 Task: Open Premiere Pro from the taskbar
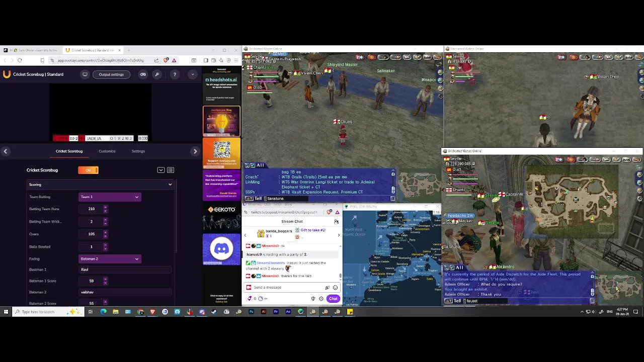276,312
